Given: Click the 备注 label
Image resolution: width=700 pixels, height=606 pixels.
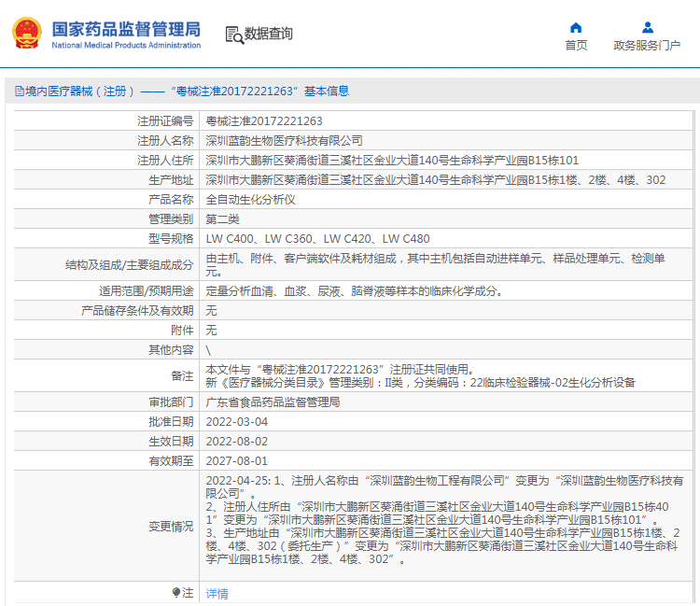Looking at the screenshot, I should point(182,376).
